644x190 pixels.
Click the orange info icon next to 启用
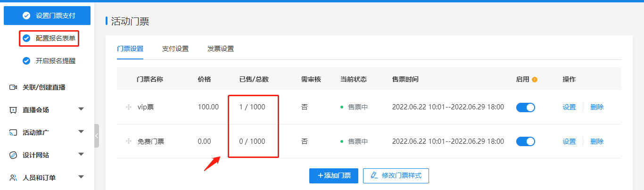[535, 79]
